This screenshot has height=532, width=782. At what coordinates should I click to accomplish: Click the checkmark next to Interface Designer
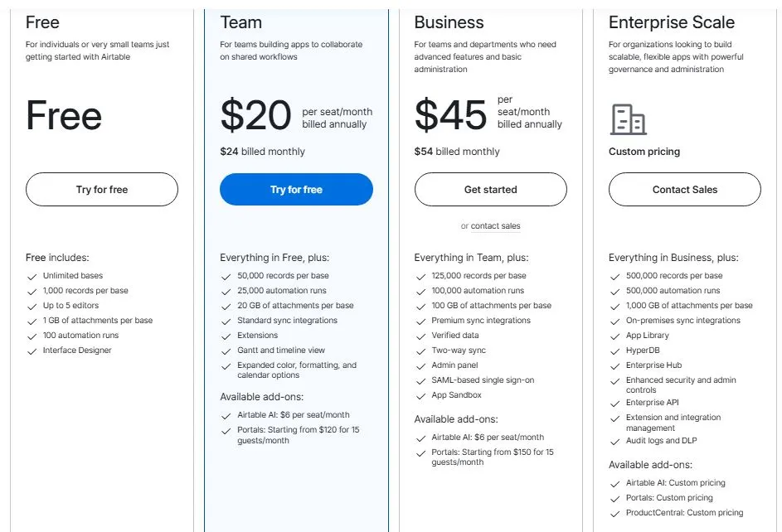click(32, 351)
